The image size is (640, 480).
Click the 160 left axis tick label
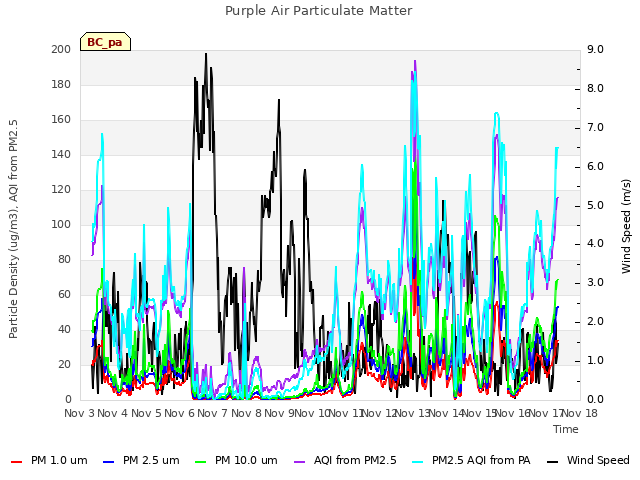pyautogui.click(x=61, y=120)
